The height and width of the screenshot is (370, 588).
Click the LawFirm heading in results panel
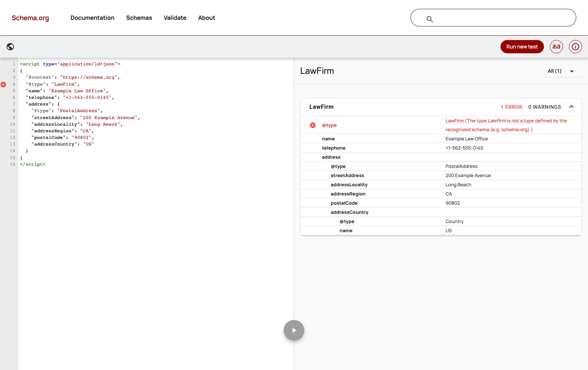(317, 71)
